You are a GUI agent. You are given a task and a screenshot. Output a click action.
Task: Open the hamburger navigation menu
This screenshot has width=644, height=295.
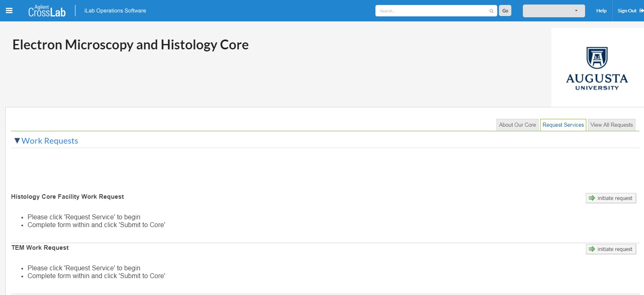point(9,11)
